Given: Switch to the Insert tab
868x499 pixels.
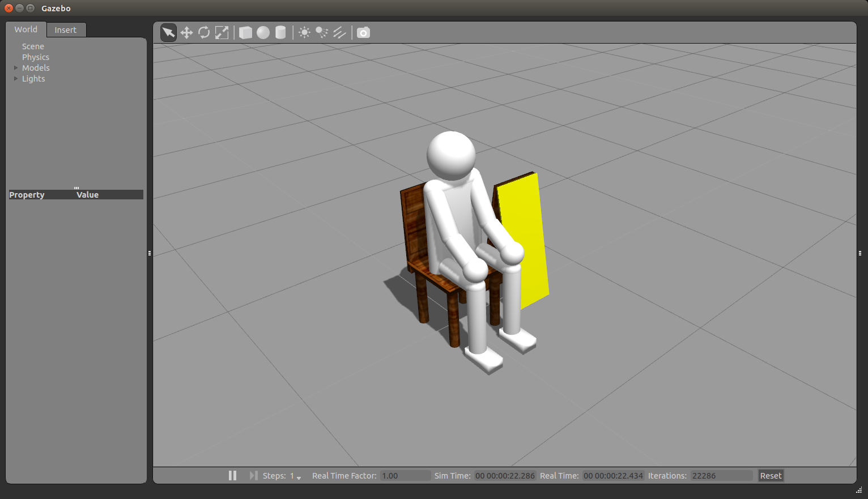Looking at the screenshot, I should [x=66, y=30].
